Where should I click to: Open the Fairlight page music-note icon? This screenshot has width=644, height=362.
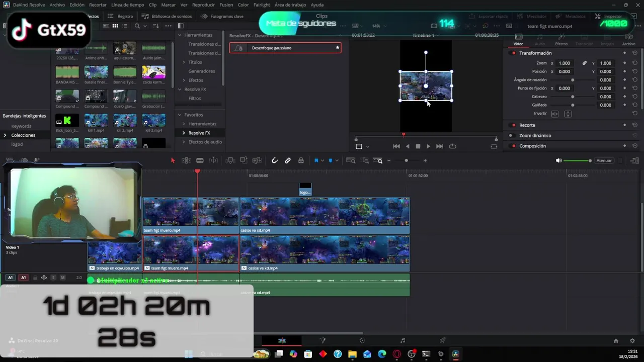(403, 340)
